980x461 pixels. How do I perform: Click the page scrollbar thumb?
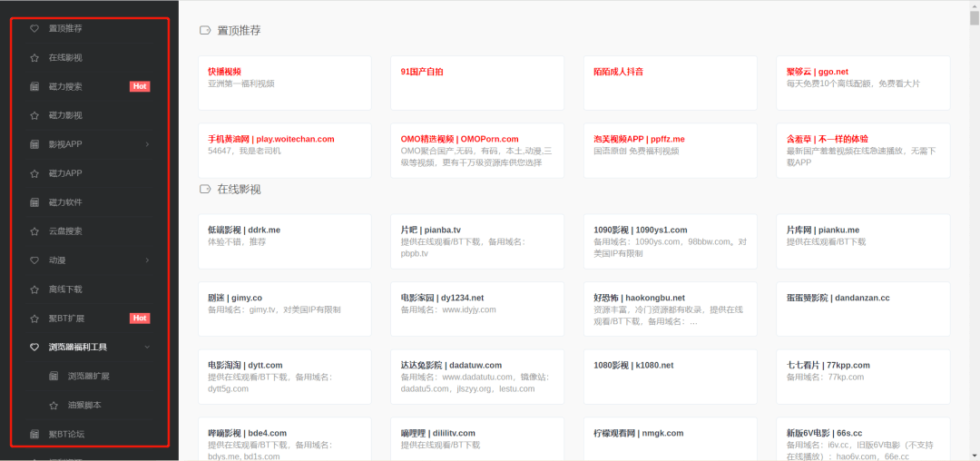pyautogui.click(x=975, y=17)
